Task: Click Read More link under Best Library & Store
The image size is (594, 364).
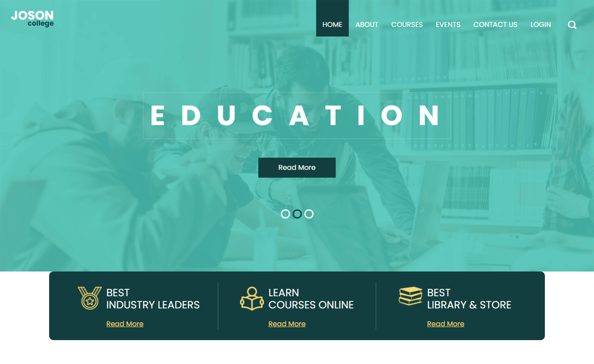Action: 446,324
